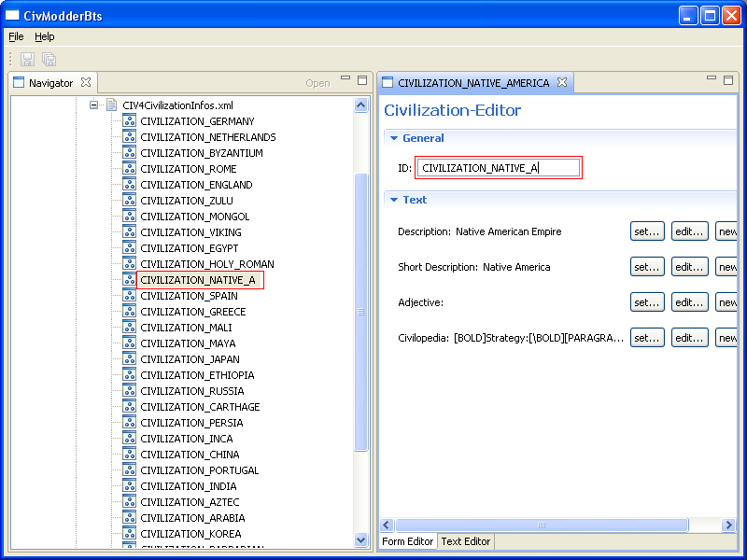This screenshot has width=747, height=560.
Task: Click the Save All toolbar icon
Action: click(x=49, y=59)
